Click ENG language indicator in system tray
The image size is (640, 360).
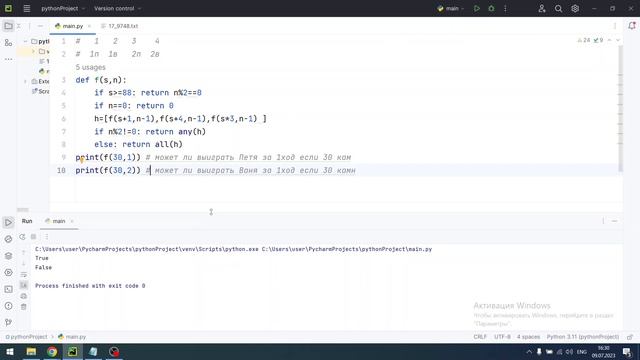pyautogui.click(x=582, y=352)
